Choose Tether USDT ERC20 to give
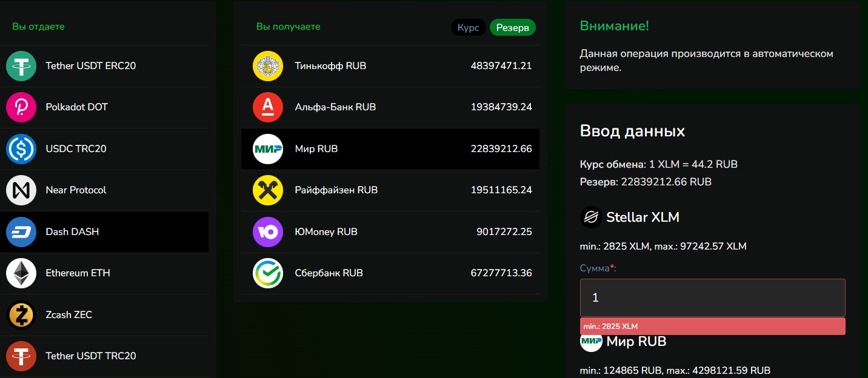This screenshot has width=868, height=378. [104, 65]
